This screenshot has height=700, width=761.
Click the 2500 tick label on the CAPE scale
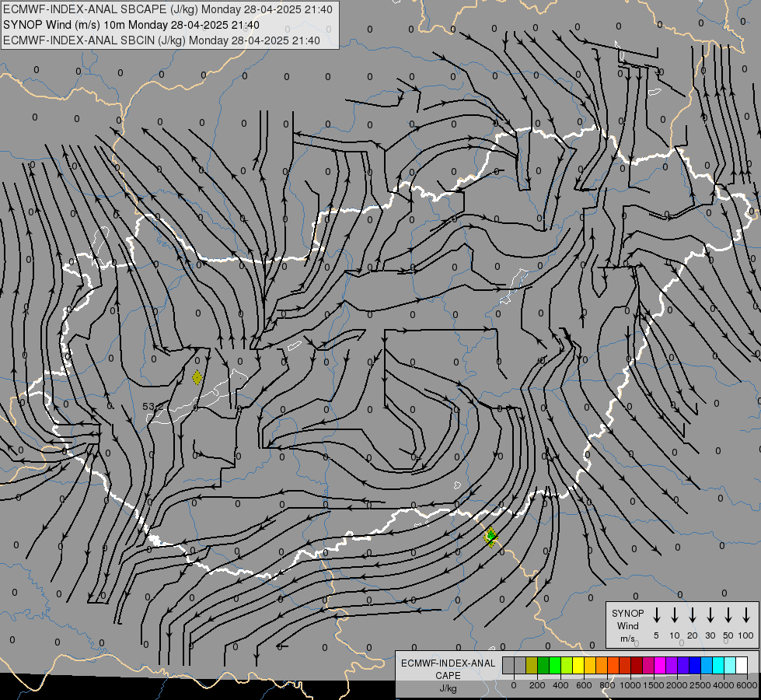pyautogui.click(x=700, y=685)
